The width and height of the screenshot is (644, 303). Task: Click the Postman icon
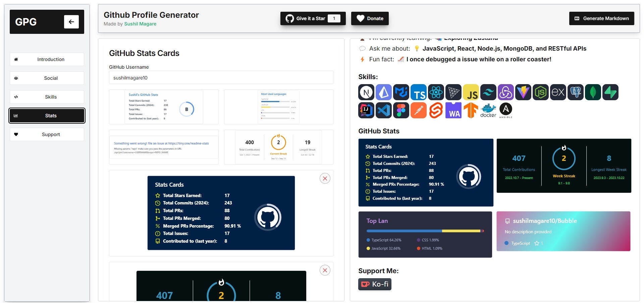click(x=419, y=110)
